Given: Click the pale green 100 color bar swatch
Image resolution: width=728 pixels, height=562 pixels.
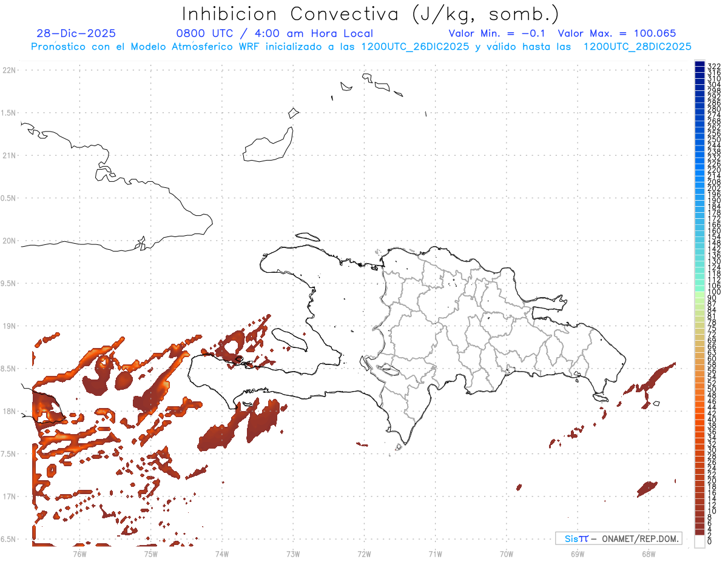Looking at the screenshot, I should [699, 294].
